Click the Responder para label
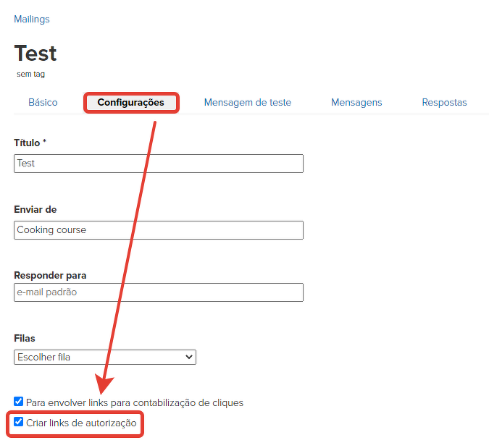 coord(50,276)
